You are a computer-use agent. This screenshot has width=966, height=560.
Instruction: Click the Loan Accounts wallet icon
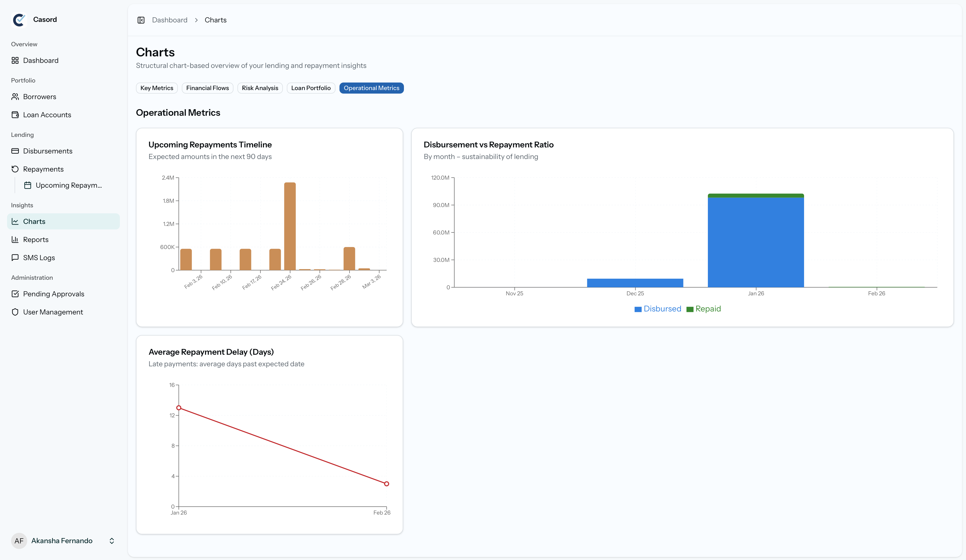tap(15, 115)
